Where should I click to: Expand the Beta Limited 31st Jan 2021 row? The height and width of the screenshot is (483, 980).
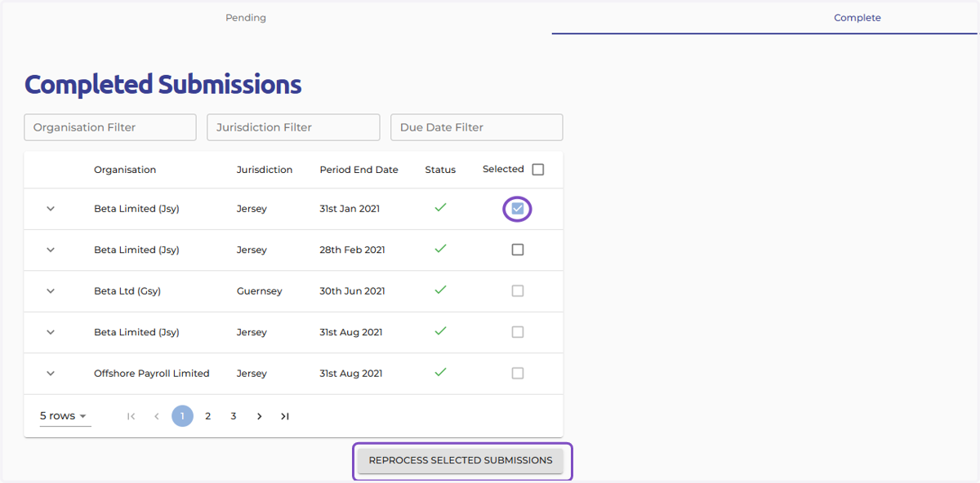click(x=51, y=209)
